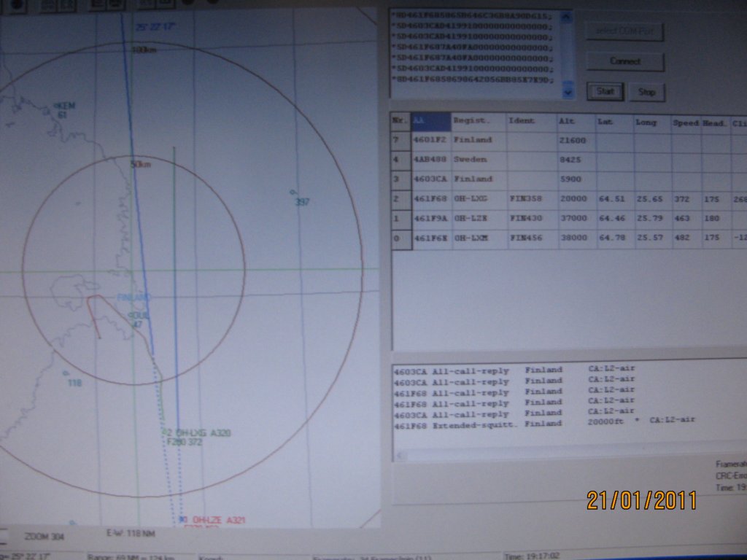The image size is (747, 560).
Task: Select the table row for FIN358
Action: coord(527,198)
